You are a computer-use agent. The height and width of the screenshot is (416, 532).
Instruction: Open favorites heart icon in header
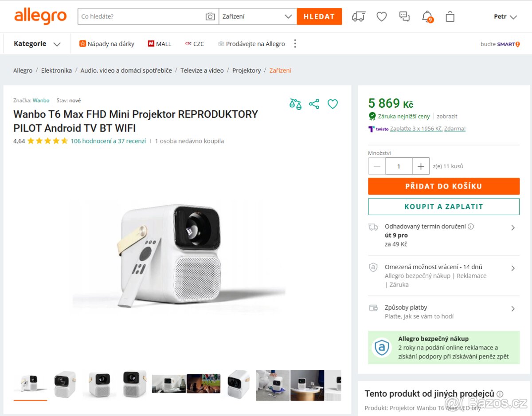pos(382,16)
